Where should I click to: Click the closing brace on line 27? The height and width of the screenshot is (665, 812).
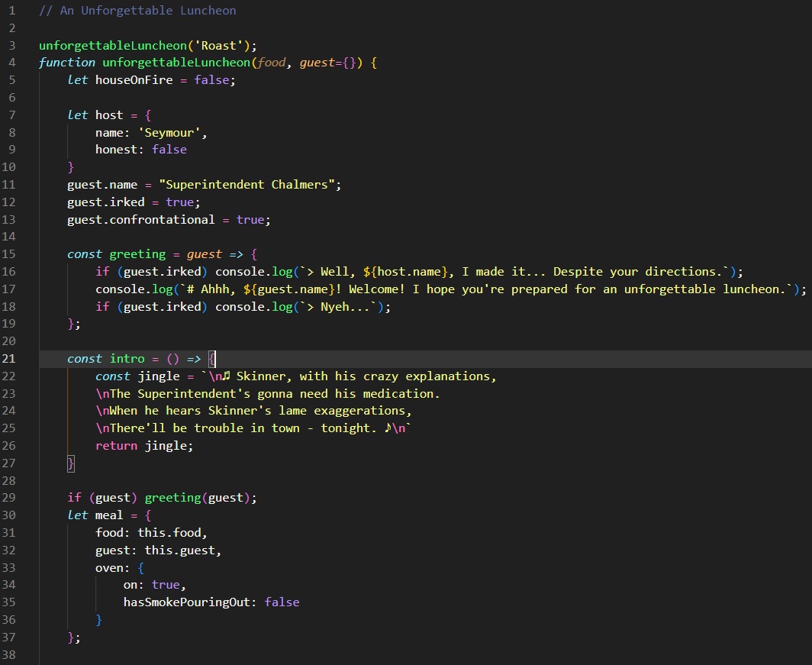[70, 463]
